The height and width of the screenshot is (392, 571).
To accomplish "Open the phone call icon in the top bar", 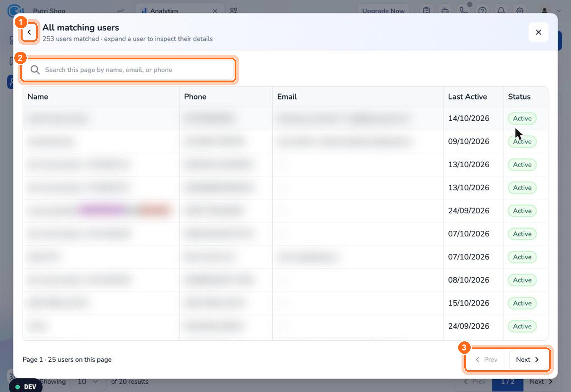I will point(463,10).
